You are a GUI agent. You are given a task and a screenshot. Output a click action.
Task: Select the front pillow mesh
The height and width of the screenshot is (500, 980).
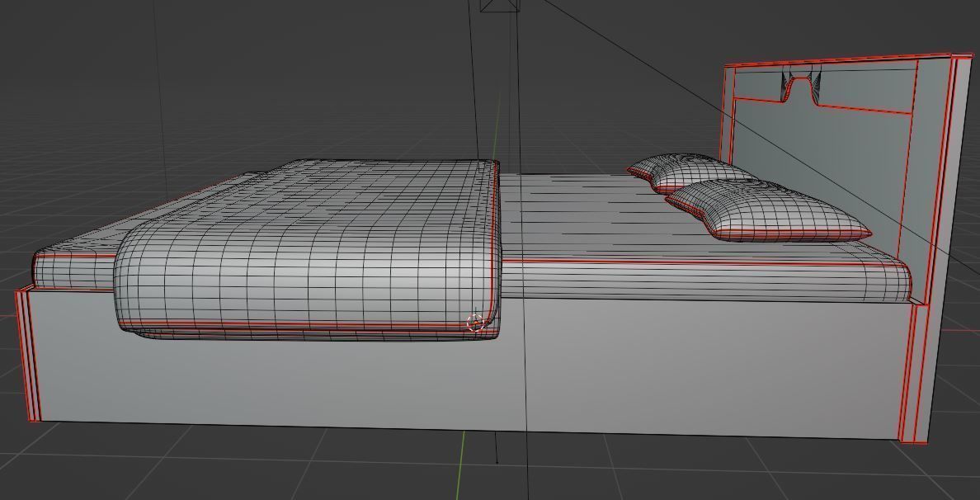point(767,211)
